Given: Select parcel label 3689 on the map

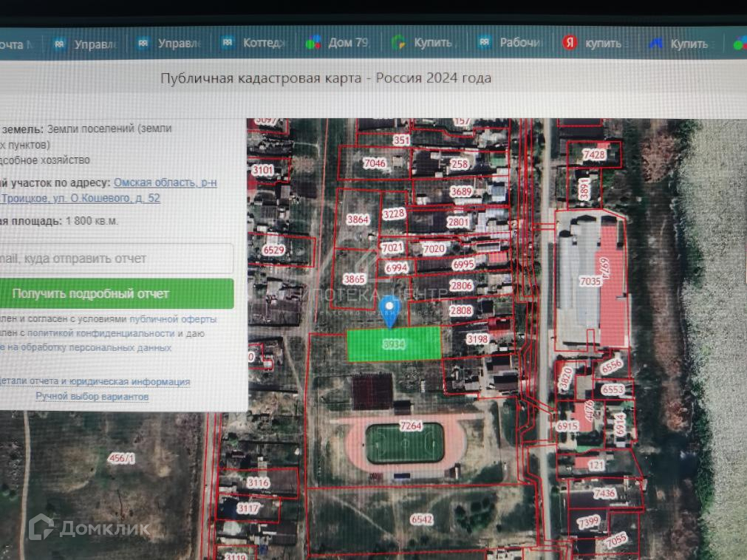Looking at the screenshot, I should click(x=460, y=192).
